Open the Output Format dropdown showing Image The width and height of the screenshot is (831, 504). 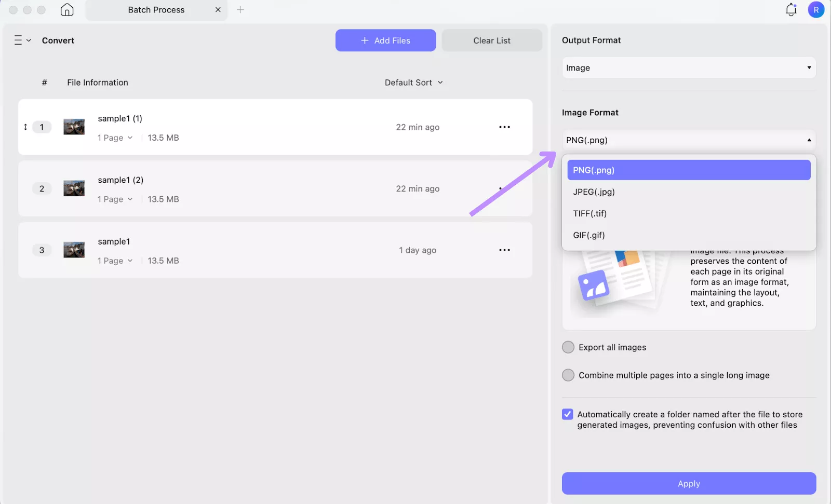pos(688,67)
